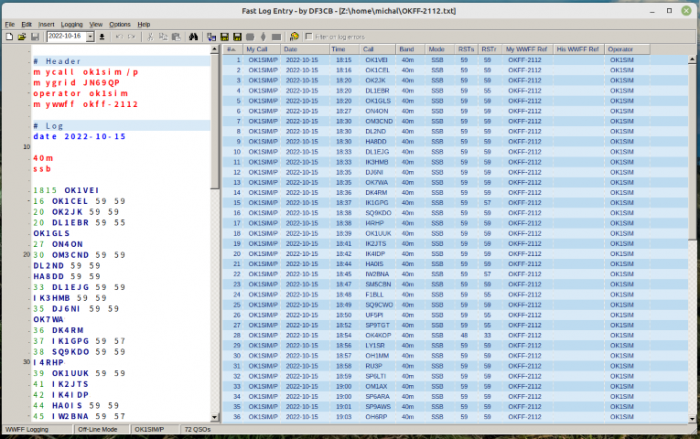700x439 pixels.
Task: Sort table by the # column header
Action: (233, 49)
